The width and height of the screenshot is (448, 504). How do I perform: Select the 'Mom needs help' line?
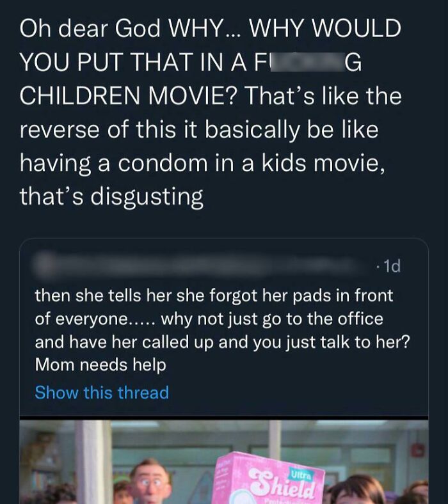[x=100, y=365]
